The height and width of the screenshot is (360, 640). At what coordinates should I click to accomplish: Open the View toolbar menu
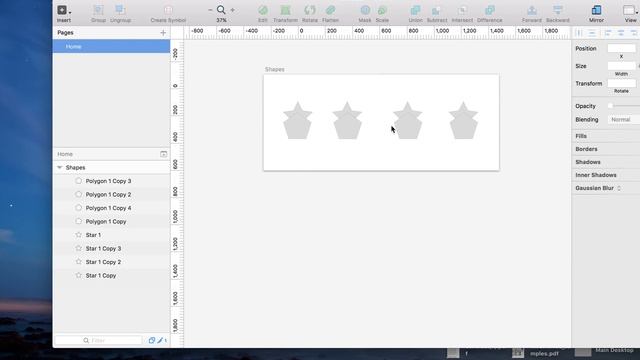[629, 10]
